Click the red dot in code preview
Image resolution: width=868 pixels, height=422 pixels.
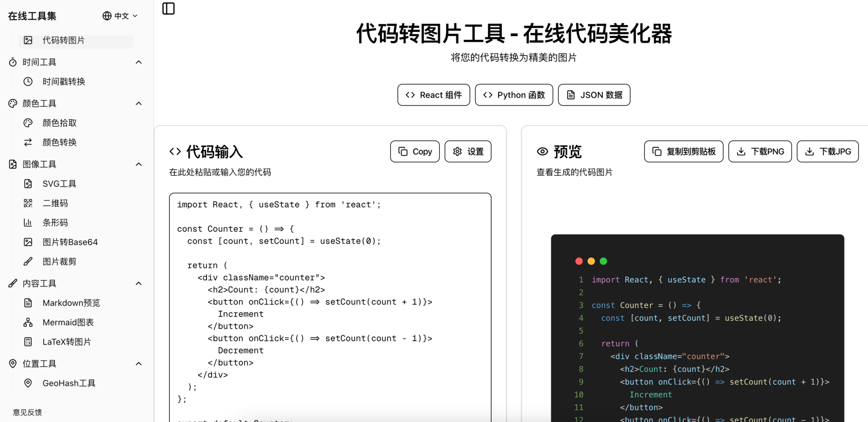(579, 261)
